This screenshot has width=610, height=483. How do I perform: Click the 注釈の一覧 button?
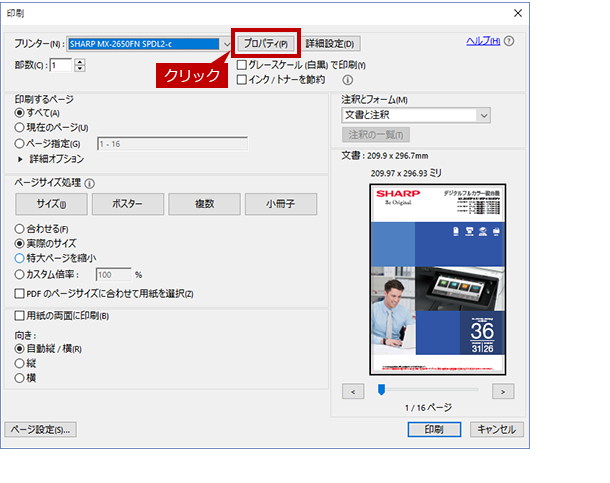point(376,135)
